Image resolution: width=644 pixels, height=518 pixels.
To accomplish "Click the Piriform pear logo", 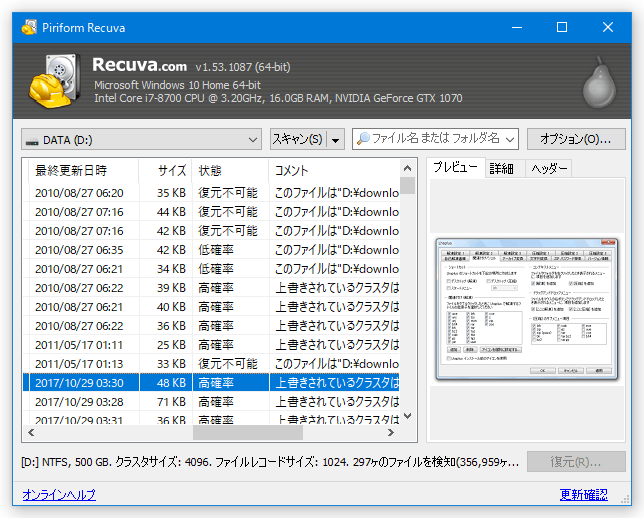I will point(599,82).
